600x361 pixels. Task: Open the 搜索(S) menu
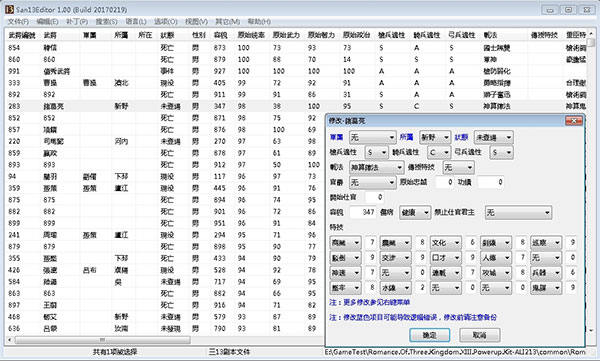pyautogui.click(x=106, y=21)
